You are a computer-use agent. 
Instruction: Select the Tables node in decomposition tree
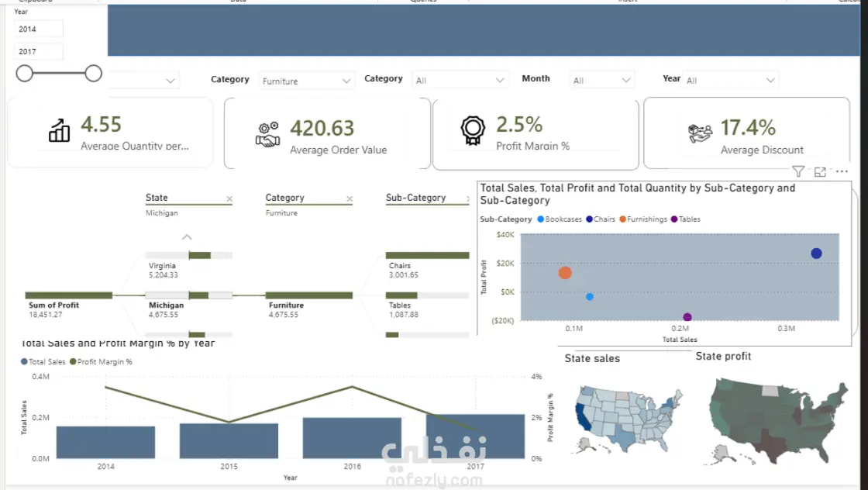427,305
